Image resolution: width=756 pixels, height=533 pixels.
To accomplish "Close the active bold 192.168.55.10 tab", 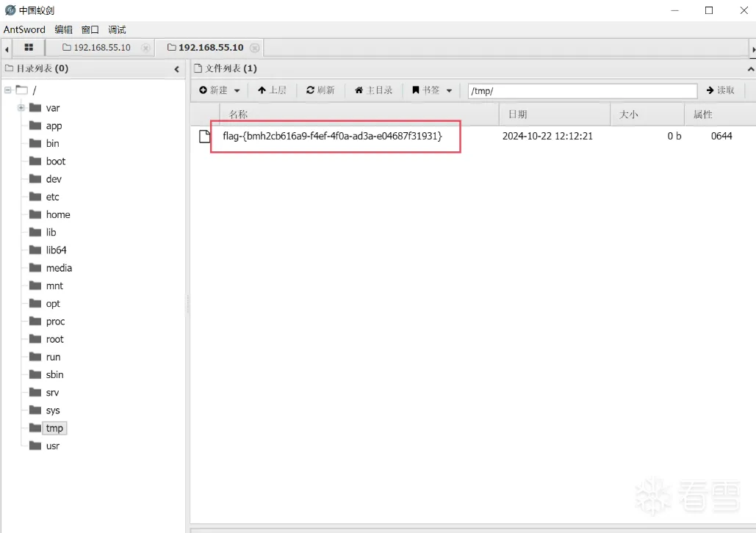I will (x=254, y=48).
